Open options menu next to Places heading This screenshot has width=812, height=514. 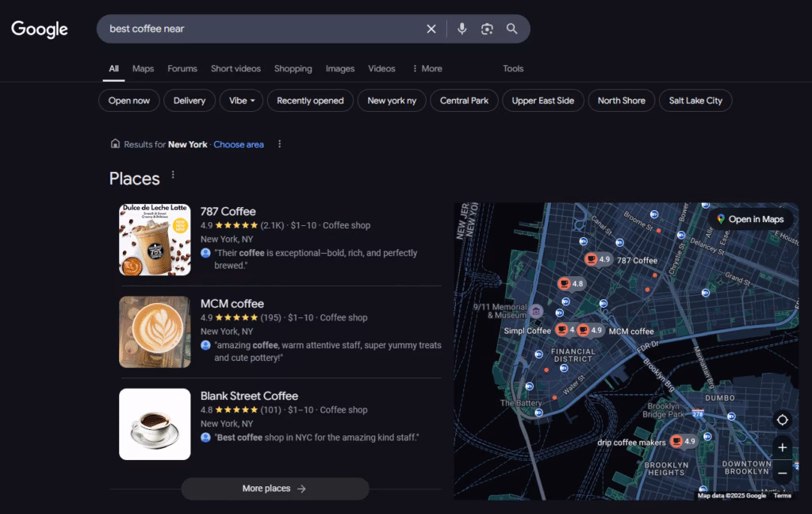tap(173, 175)
